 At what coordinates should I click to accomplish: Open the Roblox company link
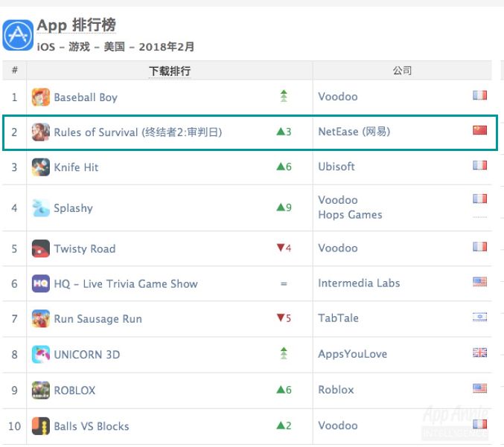(x=336, y=390)
